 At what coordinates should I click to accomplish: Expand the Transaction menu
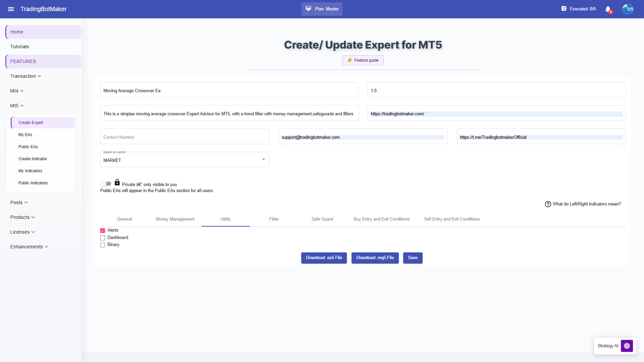point(25,76)
